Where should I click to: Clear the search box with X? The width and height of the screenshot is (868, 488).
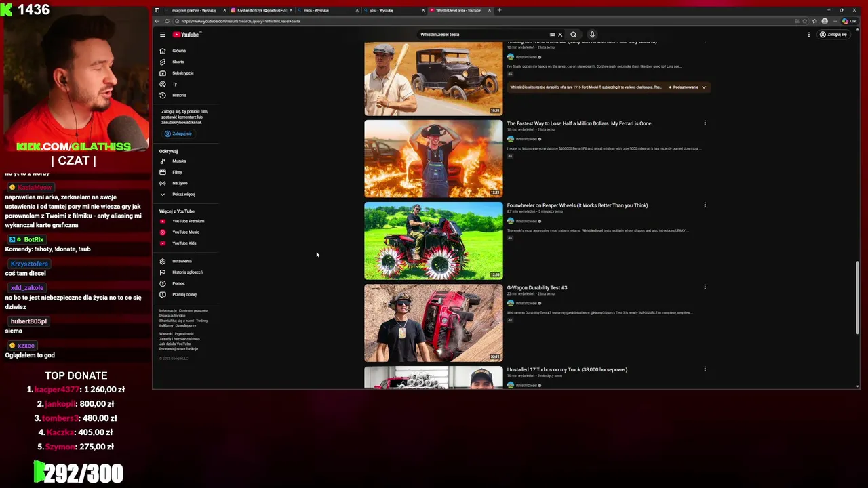[x=560, y=35]
